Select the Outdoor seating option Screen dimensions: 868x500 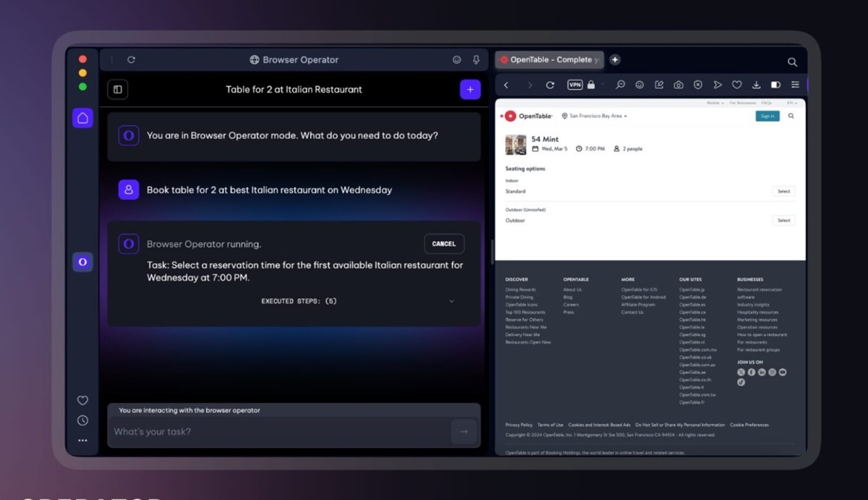click(784, 220)
